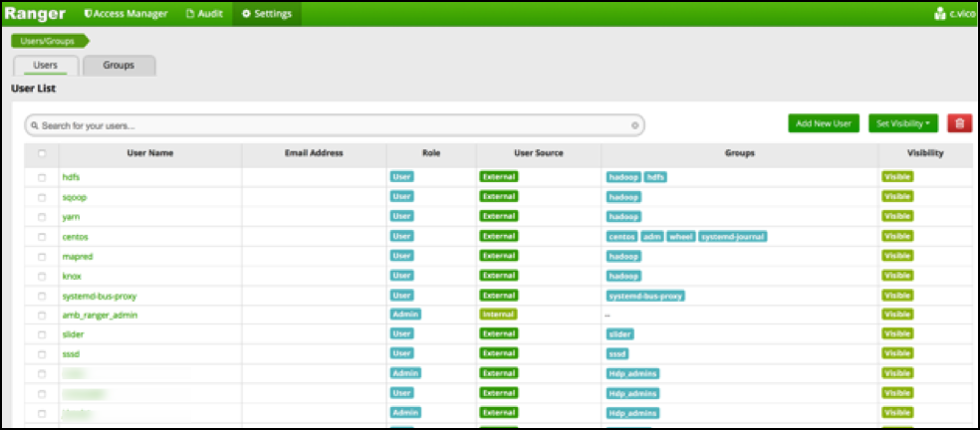Switch to the Groups tab
Image resolution: width=980 pixels, height=430 pixels.
pos(119,66)
